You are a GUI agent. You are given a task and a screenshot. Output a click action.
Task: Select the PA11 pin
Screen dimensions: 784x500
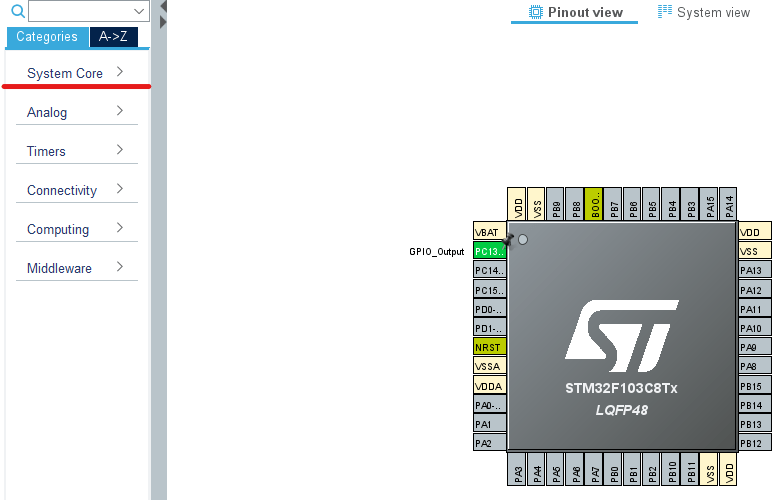755,308
